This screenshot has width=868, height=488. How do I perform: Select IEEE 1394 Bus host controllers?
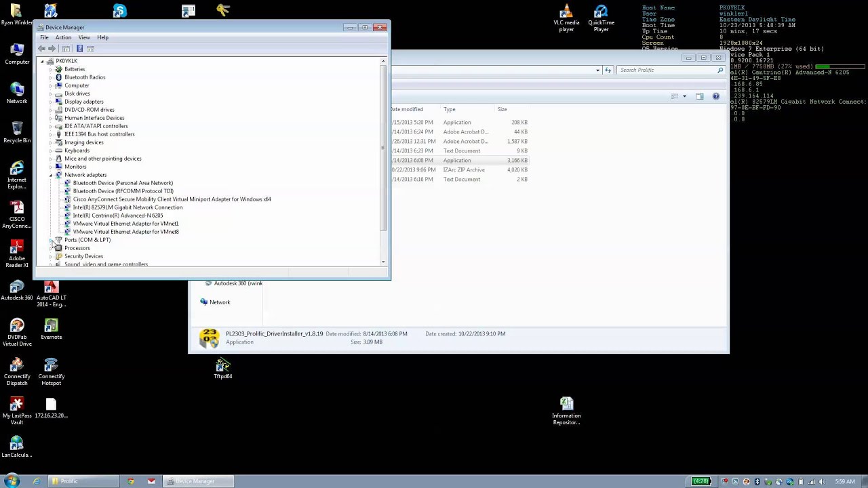coord(99,134)
